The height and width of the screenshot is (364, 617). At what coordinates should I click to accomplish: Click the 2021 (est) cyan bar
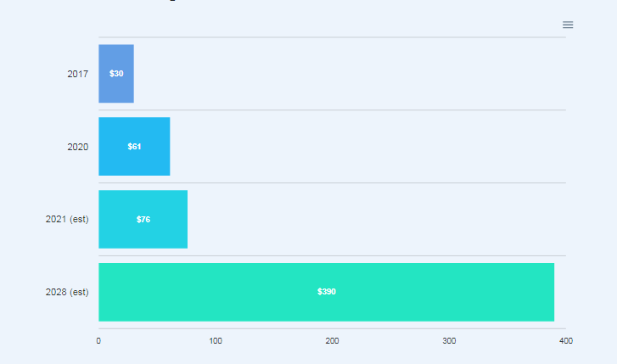point(143,219)
